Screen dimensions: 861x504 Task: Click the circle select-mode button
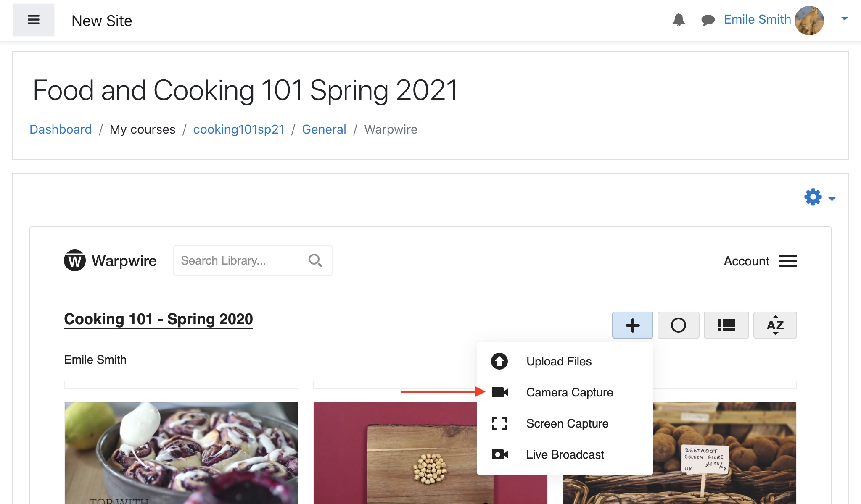coord(678,325)
